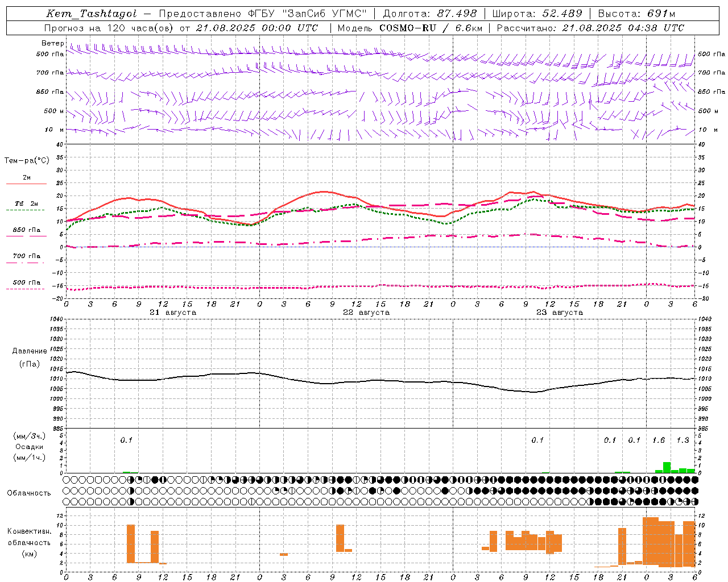Click the longitude value Долгота: 87.498

click(430, 14)
